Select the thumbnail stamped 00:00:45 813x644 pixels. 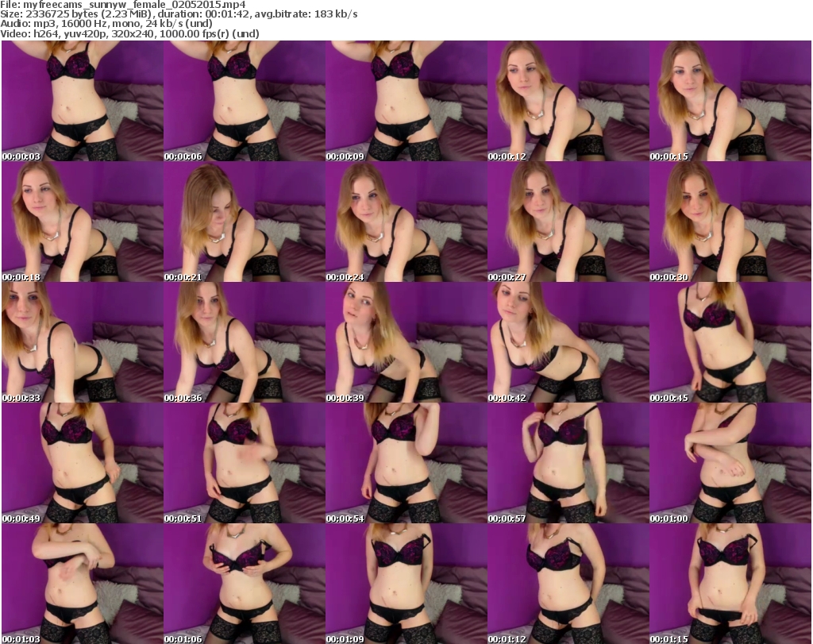(x=730, y=343)
